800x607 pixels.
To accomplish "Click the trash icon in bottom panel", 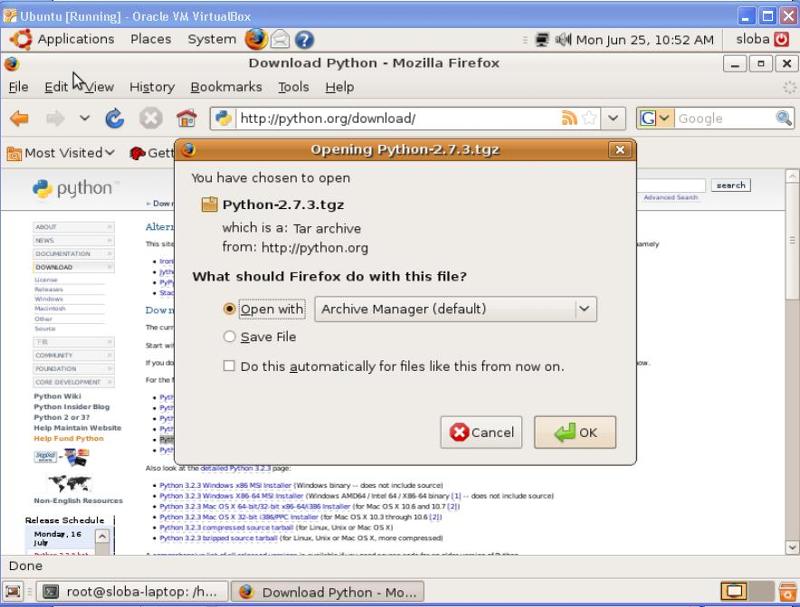I will point(789,592).
